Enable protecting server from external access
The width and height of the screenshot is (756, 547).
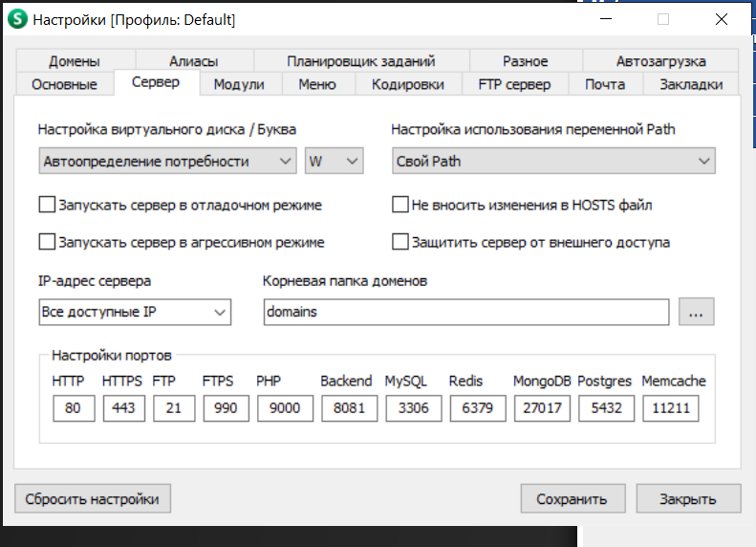coord(400,242)
